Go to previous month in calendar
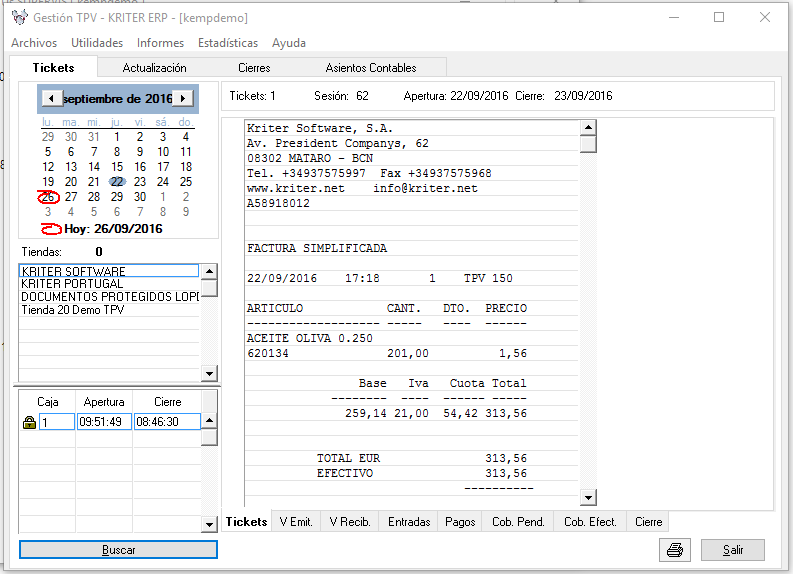793x574 pixels. pyautogui.click(x=51, y=98)
